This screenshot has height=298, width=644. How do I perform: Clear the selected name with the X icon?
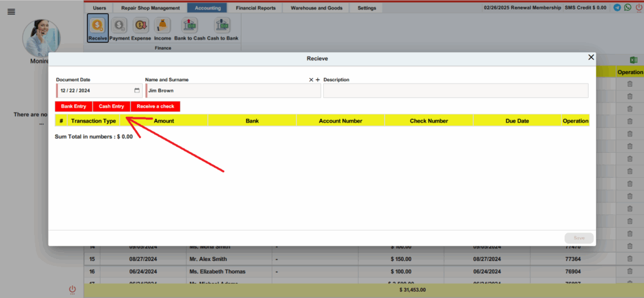pos(311,80)
